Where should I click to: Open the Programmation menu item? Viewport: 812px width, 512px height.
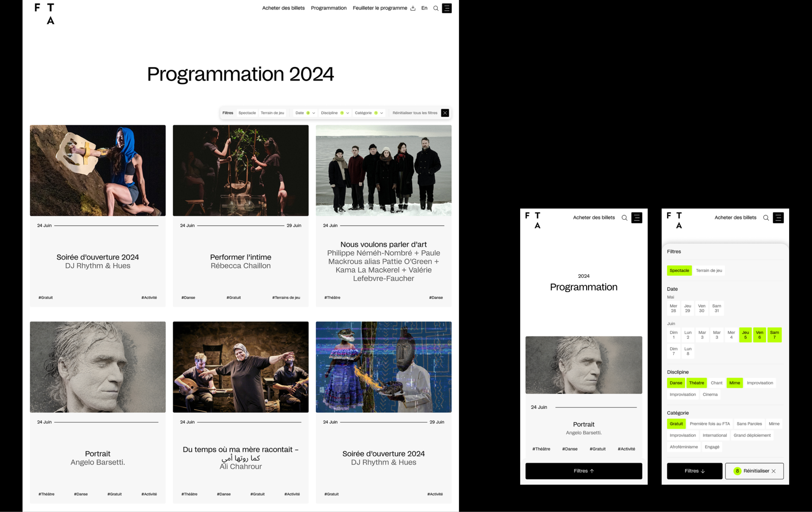pos(329,8)
